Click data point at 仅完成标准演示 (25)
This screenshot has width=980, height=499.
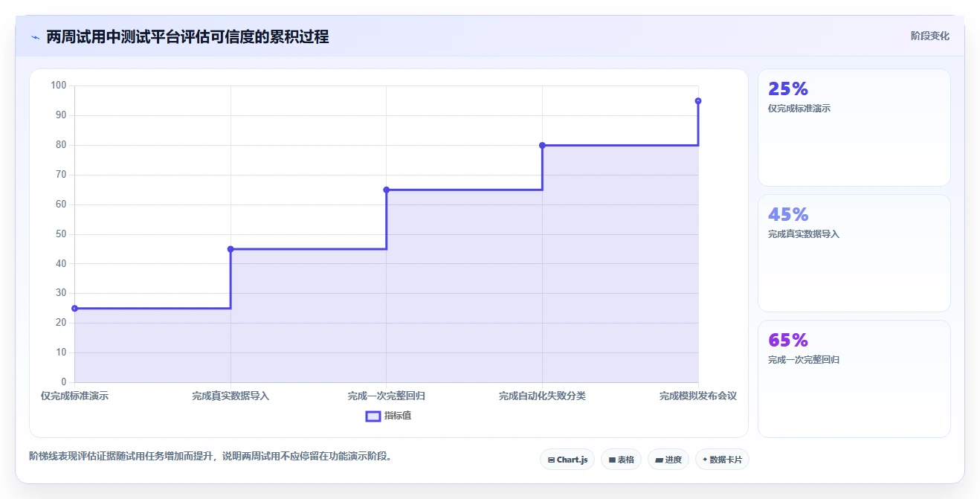point(74,309)
